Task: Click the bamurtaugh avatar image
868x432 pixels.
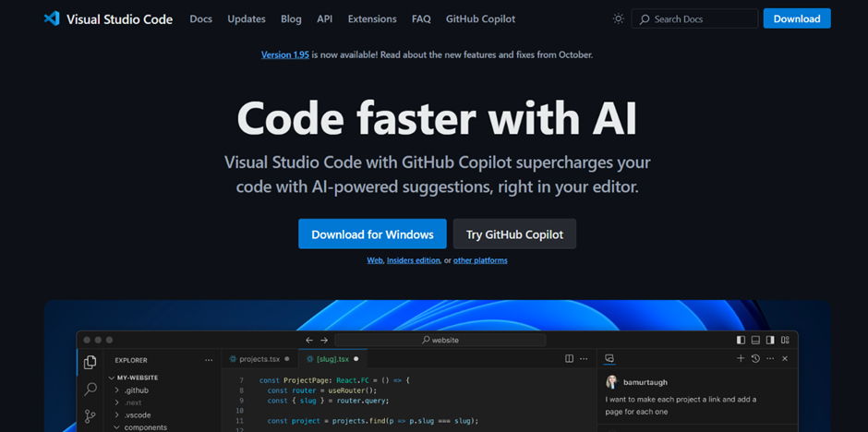Action: [611, 382]
